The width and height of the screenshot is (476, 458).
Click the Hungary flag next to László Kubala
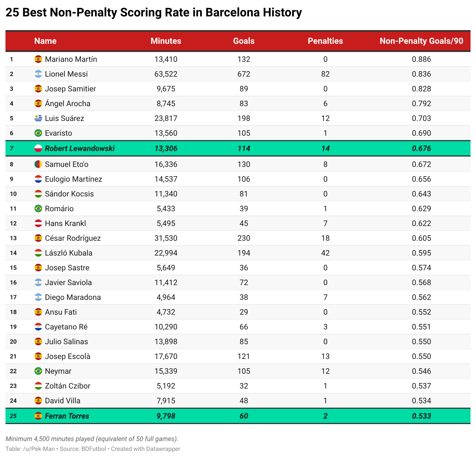[x=38, y=253]
